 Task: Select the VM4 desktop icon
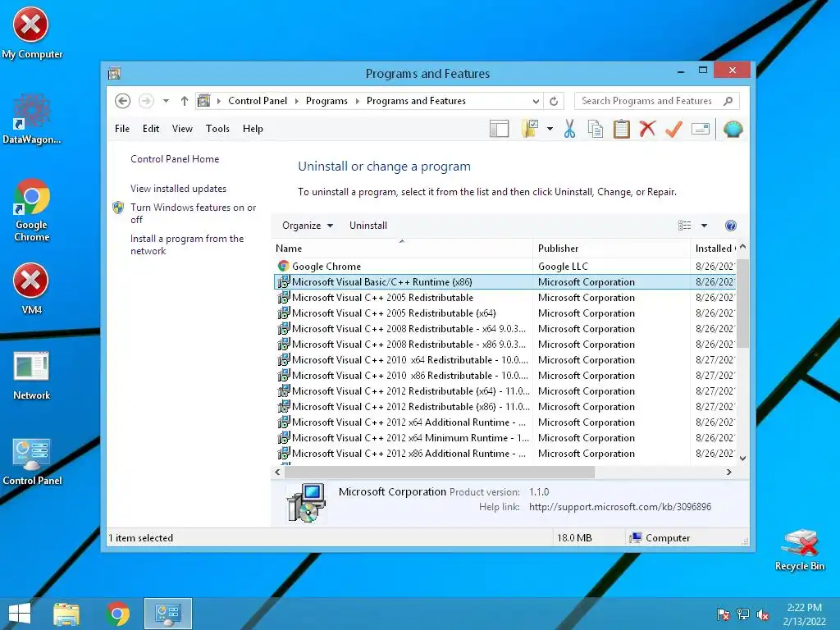pos(32,288)
